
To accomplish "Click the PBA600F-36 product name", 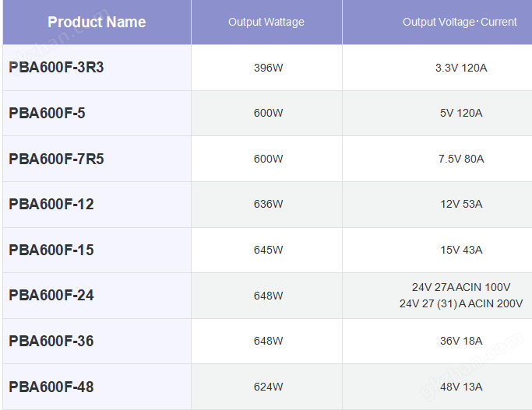I will 51,341.
